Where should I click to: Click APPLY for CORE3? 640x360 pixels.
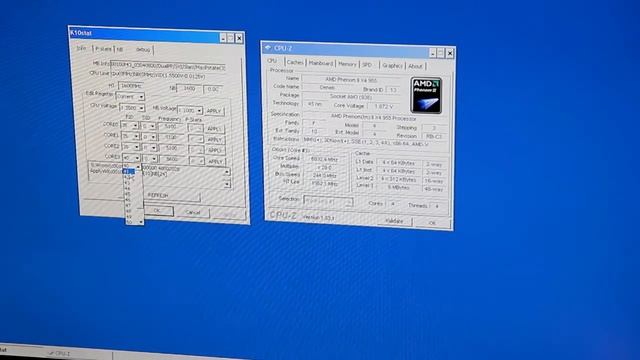(216, 161)
